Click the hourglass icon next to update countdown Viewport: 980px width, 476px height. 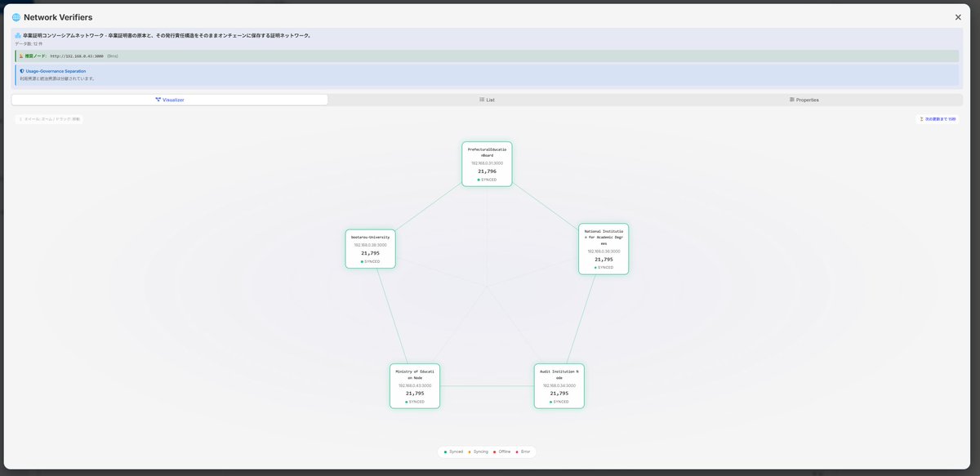921,119
